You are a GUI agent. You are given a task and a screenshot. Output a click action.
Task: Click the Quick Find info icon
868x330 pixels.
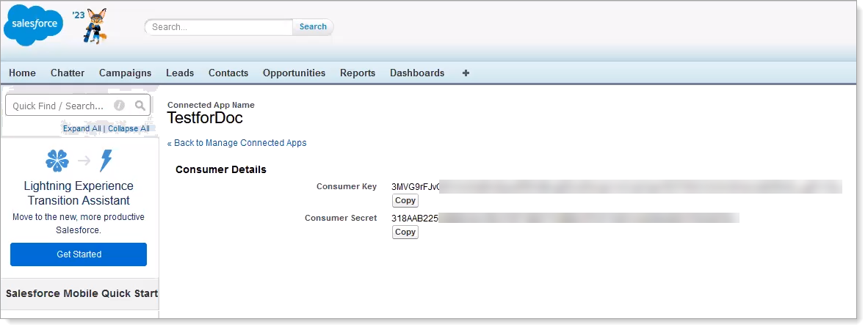119,106
